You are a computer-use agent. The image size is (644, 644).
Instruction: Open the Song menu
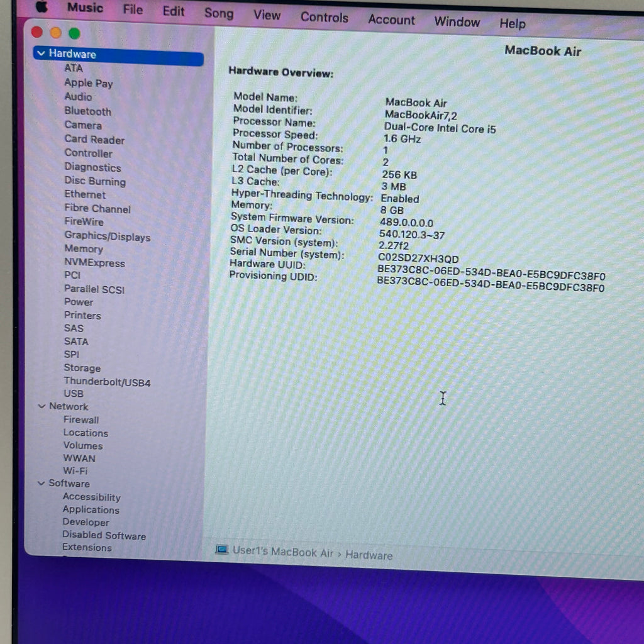[219, 14]
